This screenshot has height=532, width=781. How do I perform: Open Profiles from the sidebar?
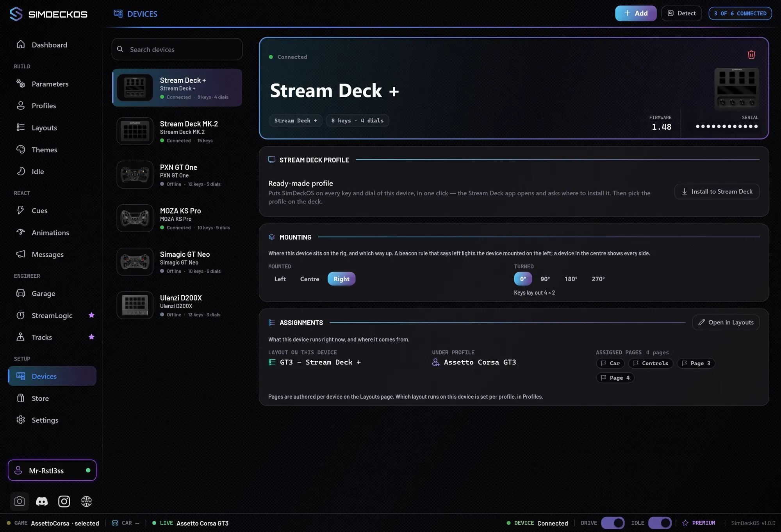[x=52, y=106]
